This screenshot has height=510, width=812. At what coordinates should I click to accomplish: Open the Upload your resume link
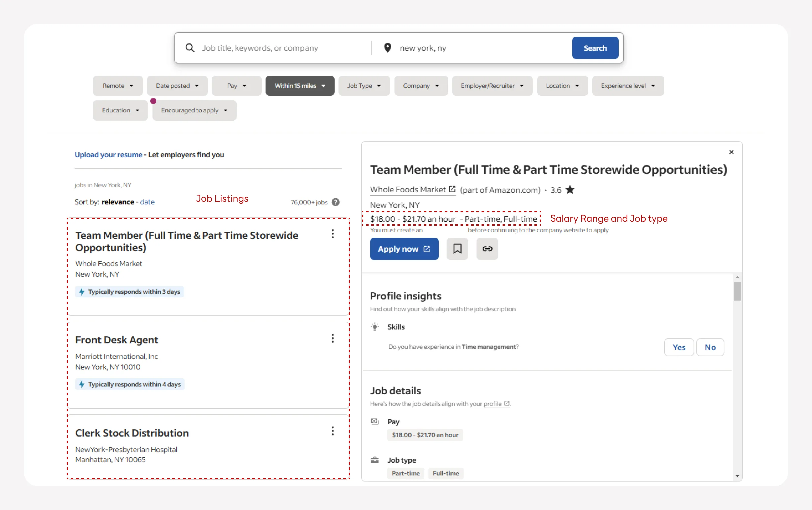[108, 155]
